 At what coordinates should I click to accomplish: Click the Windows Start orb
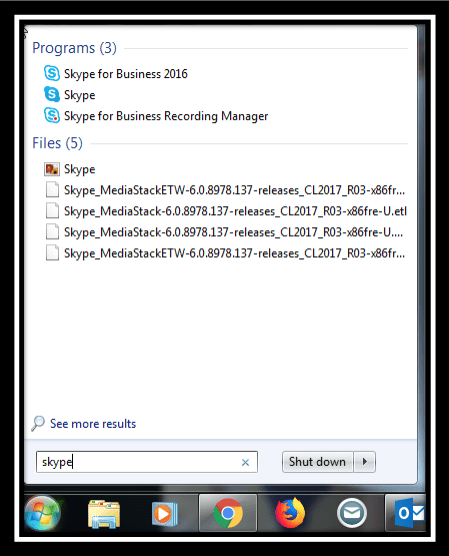[x=43, y=513]
